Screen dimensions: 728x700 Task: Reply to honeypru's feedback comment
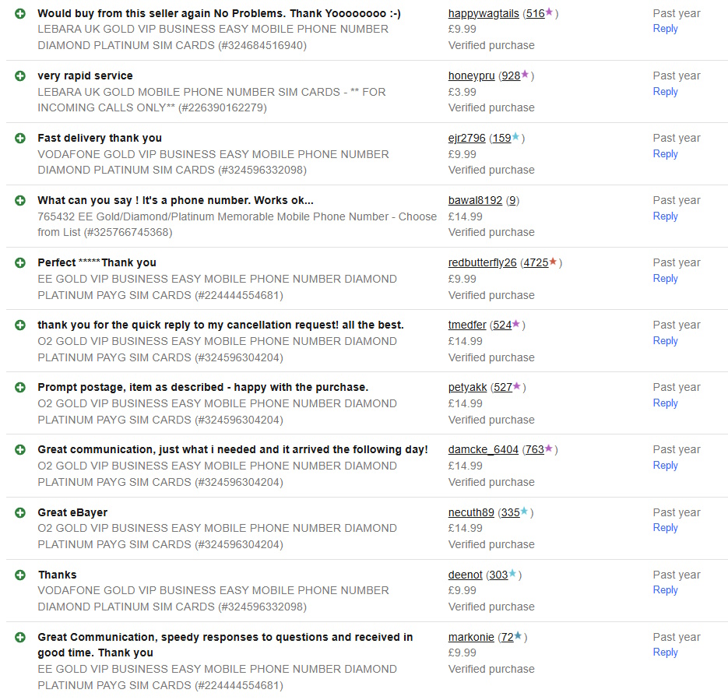coord(665,92)
